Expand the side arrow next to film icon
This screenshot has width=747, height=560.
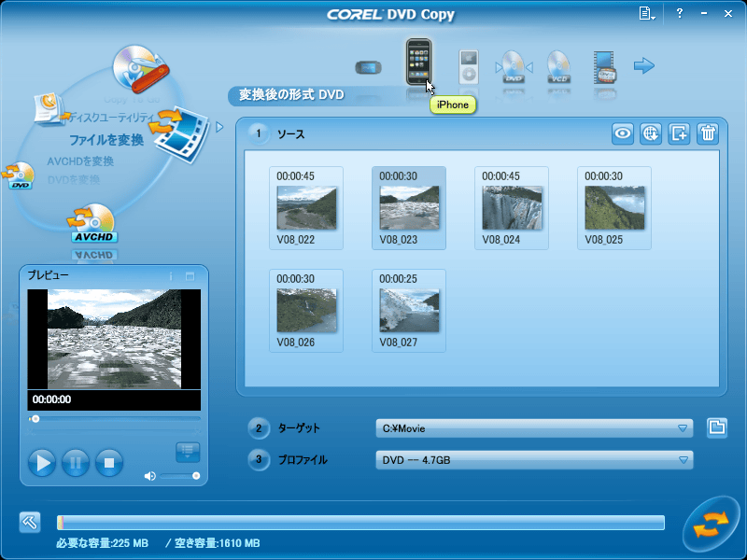point(219,127)
